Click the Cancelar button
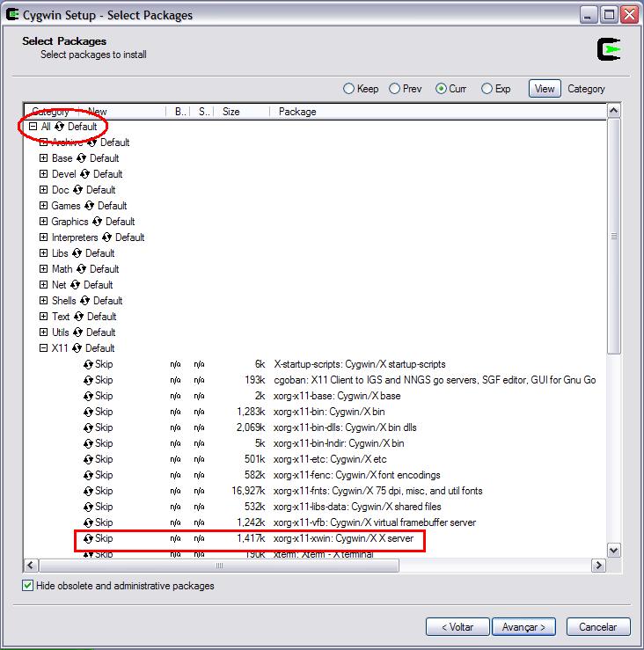This screenshot has height=650, width=644. [x=598, y=627]
